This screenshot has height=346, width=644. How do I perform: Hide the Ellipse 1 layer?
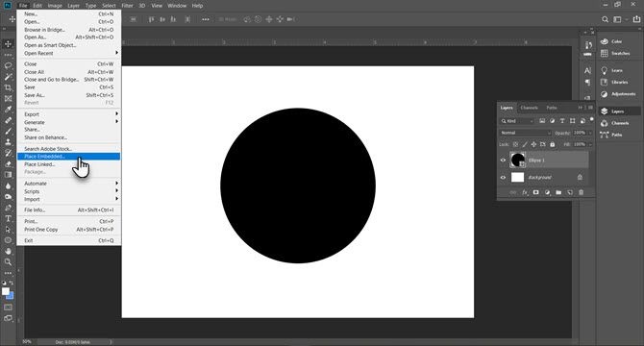[503, 161]
